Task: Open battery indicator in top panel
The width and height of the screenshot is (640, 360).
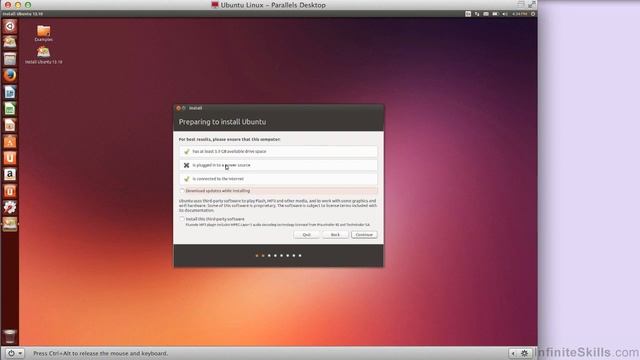Action: [x=495, y=14]
